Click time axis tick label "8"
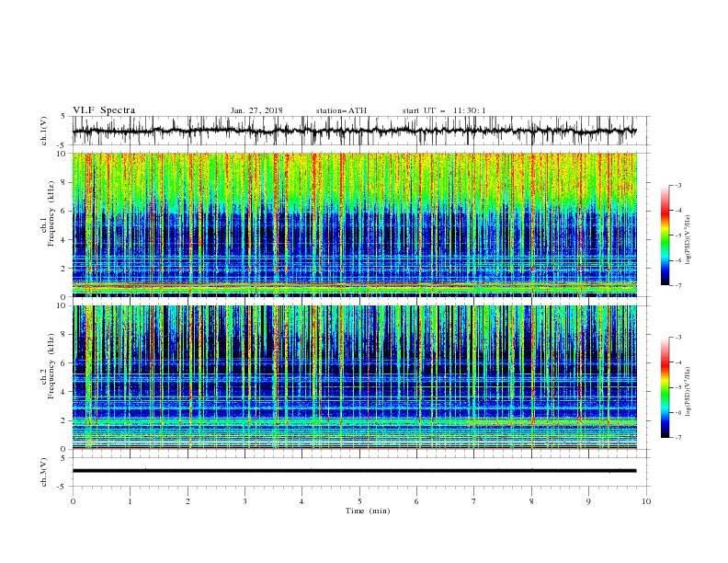Viewport: 728px width, 563px height. 531,501
